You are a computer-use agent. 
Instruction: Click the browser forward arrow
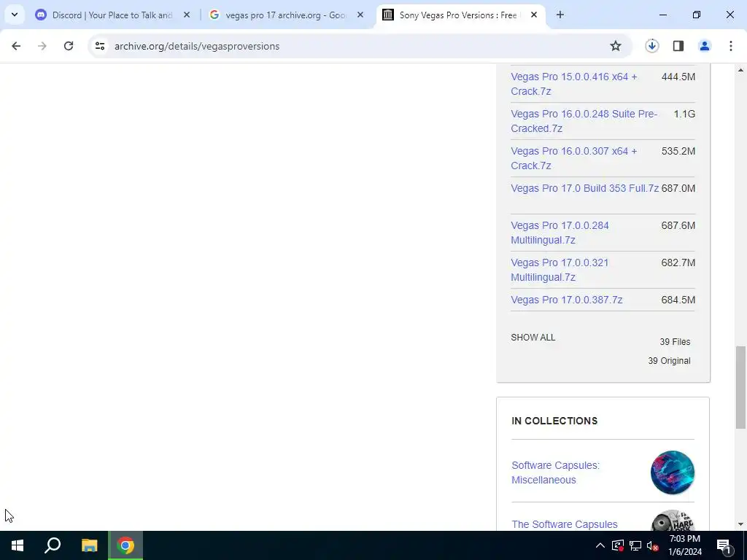pos(42,46)
